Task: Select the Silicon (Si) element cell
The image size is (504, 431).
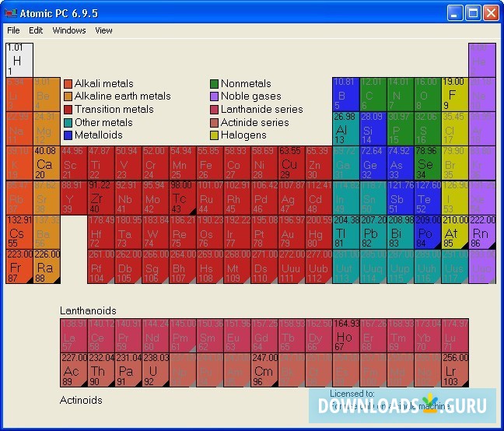Action: click(373, 129)
